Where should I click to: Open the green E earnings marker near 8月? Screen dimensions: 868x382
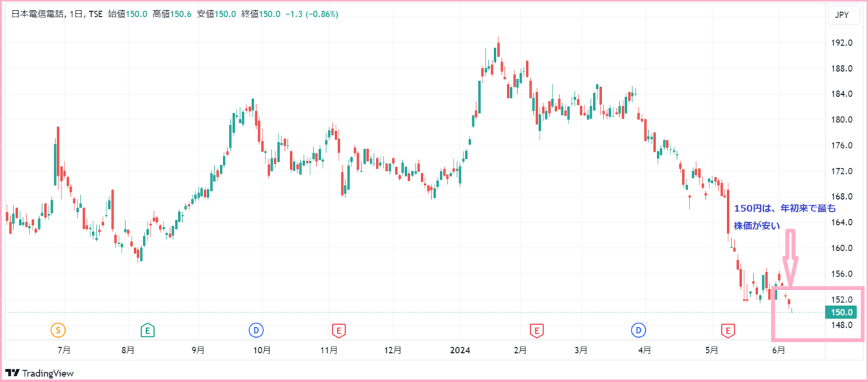(148, 331)
